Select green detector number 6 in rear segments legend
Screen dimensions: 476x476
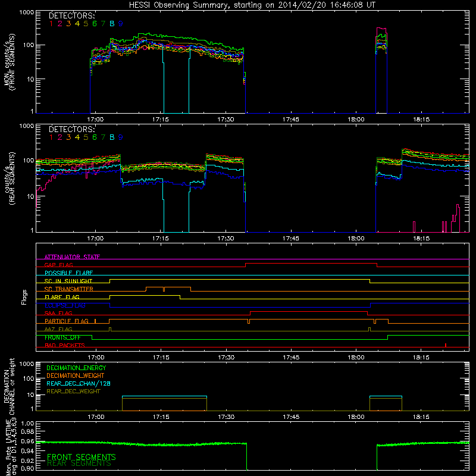(x=95, y=137)
